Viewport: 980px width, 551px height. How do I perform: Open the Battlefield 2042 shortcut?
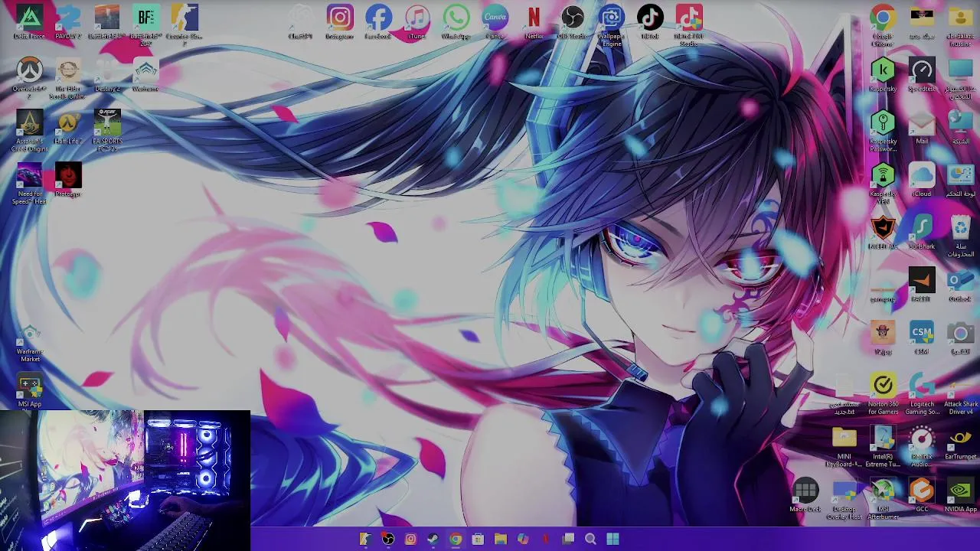(146, 24)
